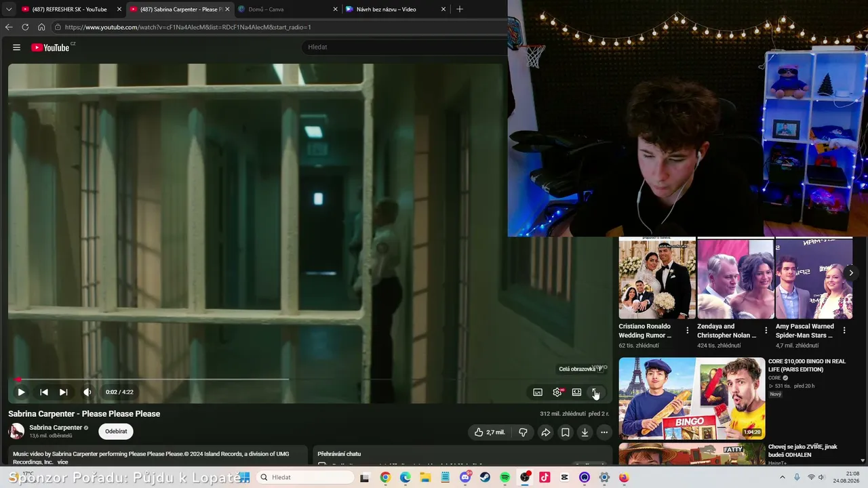Viewport: 868px width, 488px height.
Task: Open CORE $10,000 BINGO video thumbnail
Action: (x=692, y=399)
